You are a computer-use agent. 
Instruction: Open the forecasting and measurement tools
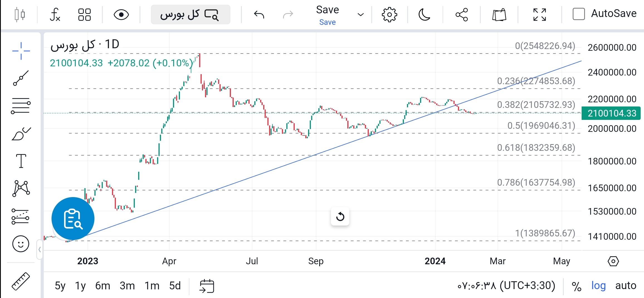click(20, 217)
